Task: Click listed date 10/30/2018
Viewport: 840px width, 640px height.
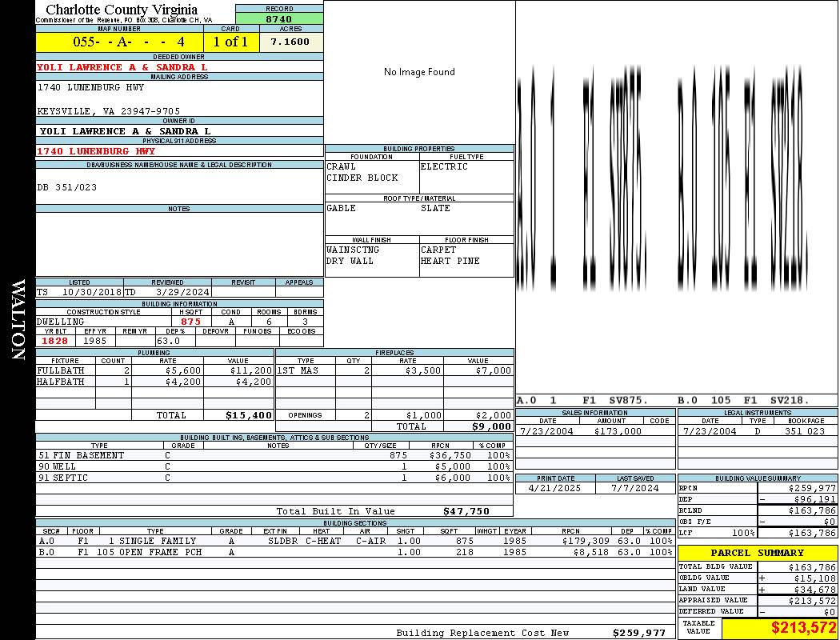Action: pos(92,292)
